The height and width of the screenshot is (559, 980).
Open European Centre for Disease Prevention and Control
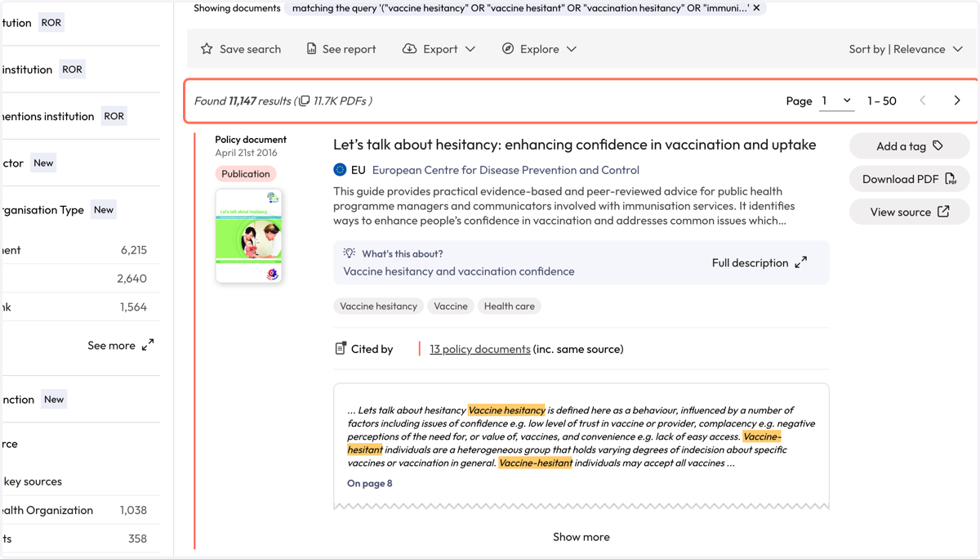point(506,170)
